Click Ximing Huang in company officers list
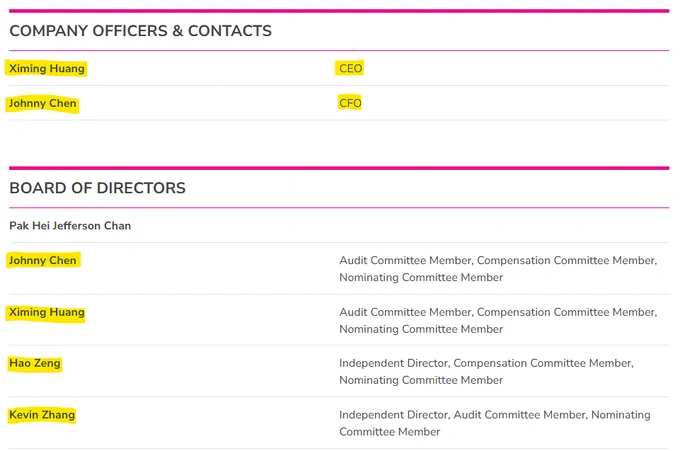Viewport: 680px width, 451px height. point(47,69)
